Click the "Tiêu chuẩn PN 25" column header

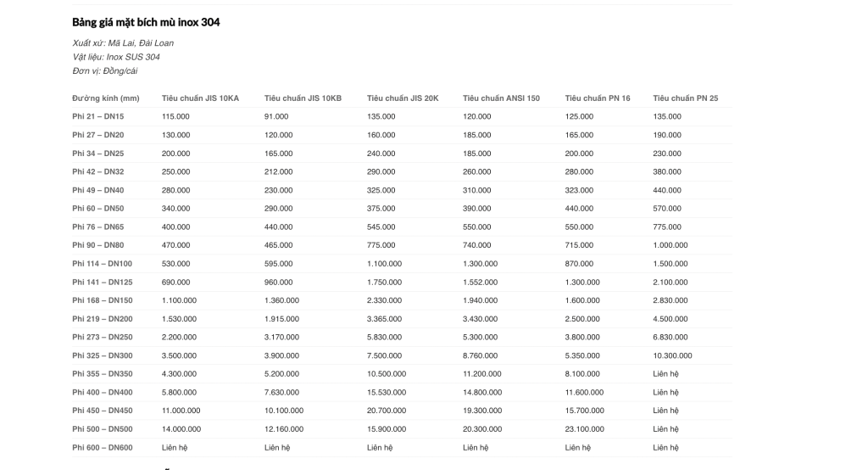click(685, 98)
